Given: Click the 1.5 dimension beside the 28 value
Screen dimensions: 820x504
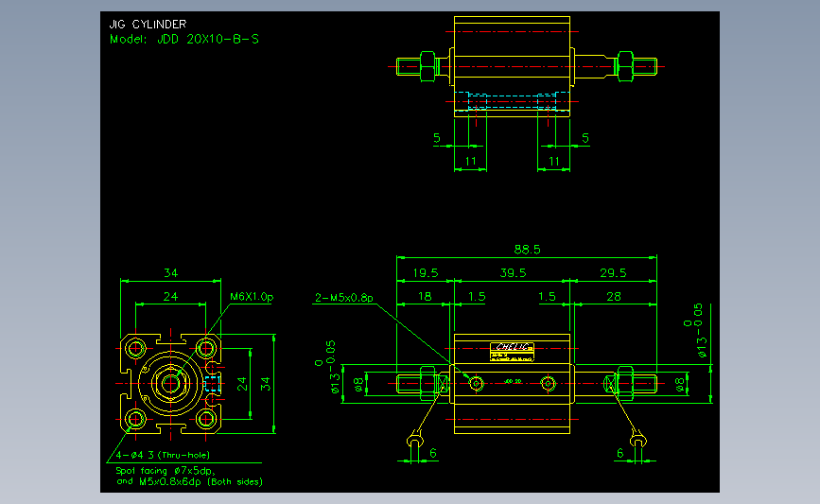Looking at the screenshot, I should 547,296.
